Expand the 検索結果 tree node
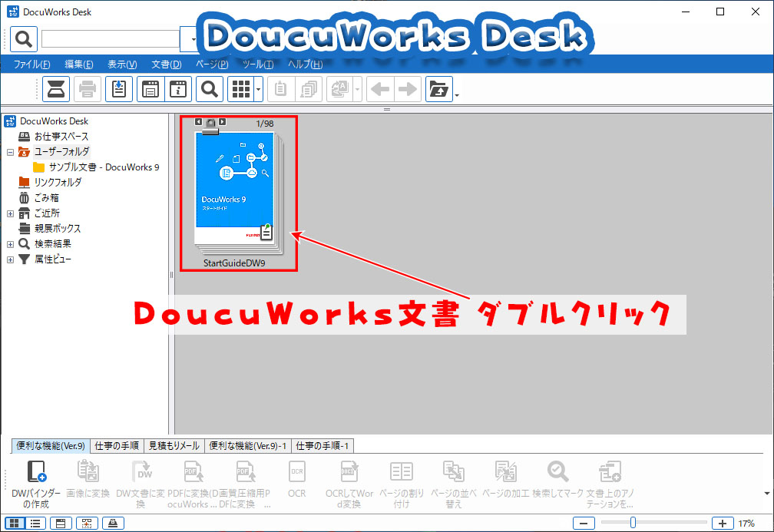774x532 pixels. click(x=11, y=244)
